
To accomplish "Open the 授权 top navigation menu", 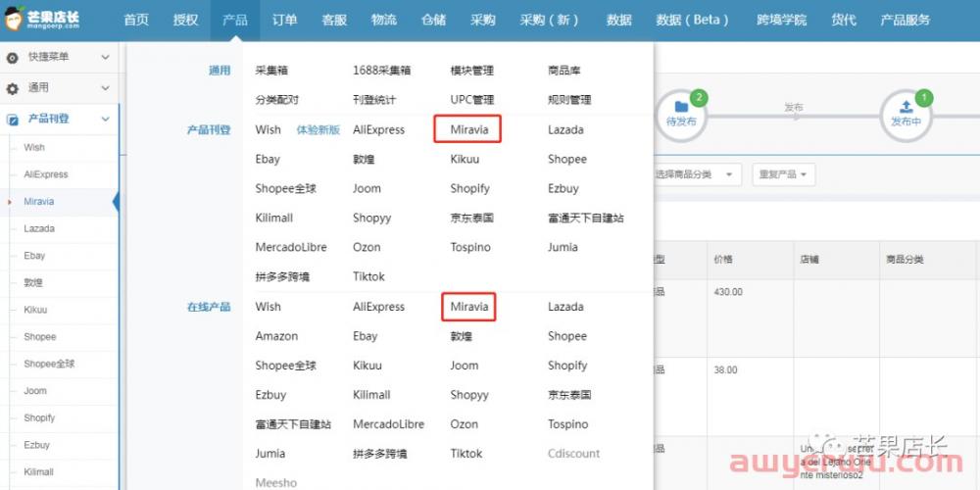I will tap(185, 20).
